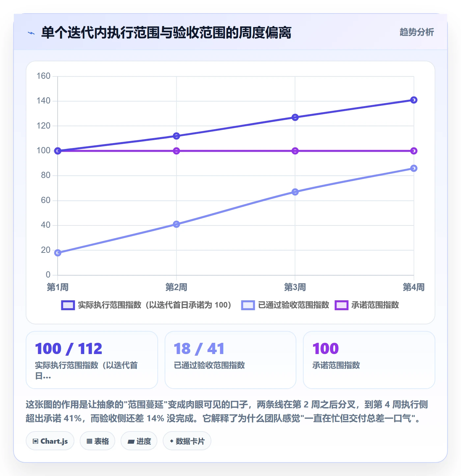Click the 140 y-axis tick label
Viewport: 461px width, 476px height.
tap(43, 101)
